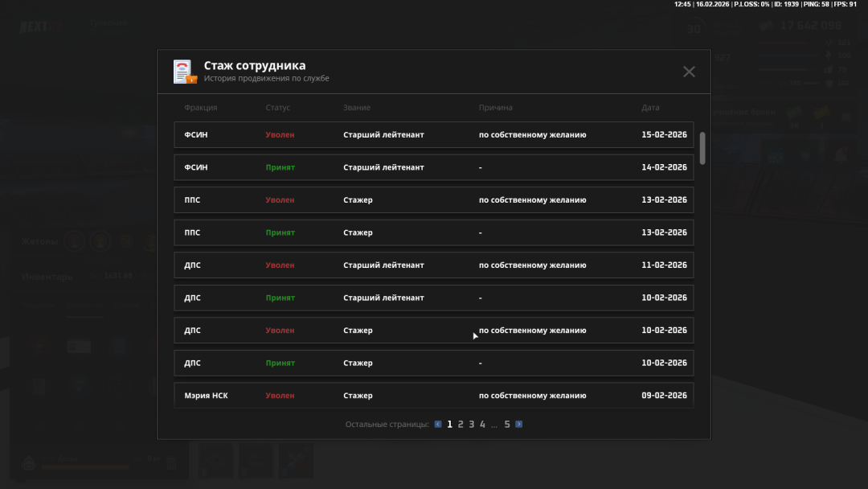Click the Дата column header
Viewport: 868px width, 489px height.
pyautogui.click(x=650, y=108)
